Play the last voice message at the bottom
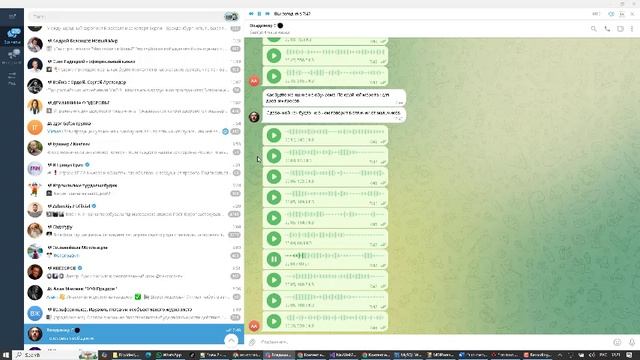 274,321
